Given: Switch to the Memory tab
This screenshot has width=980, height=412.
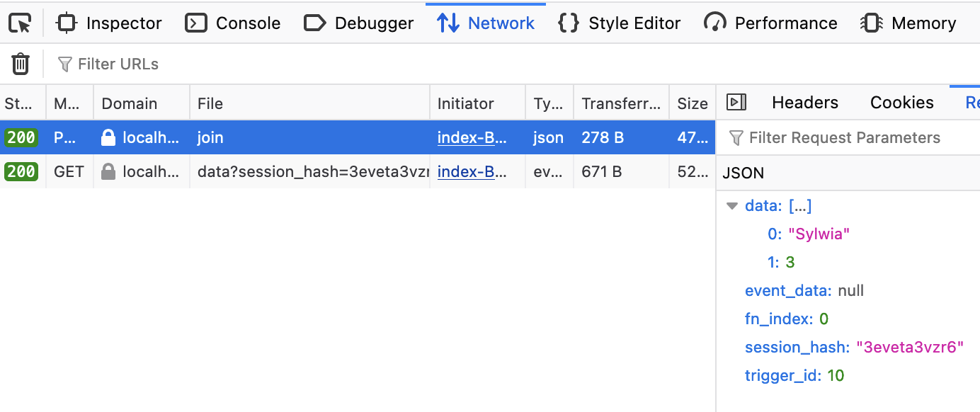Looking at the screenshot, I should pos(908,23).
